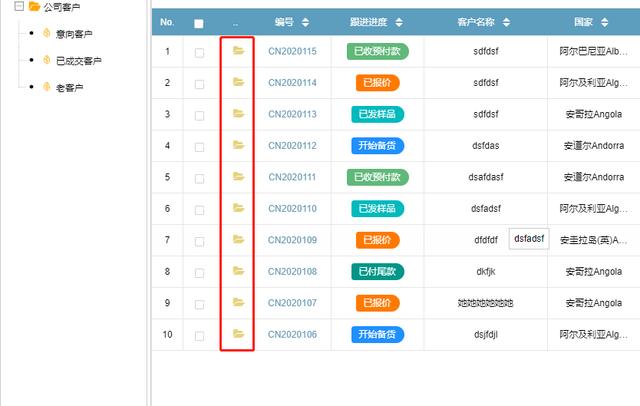Open customer link CN2020110
Viewport: 640px width, 406px height.
(x=292, y=208)
